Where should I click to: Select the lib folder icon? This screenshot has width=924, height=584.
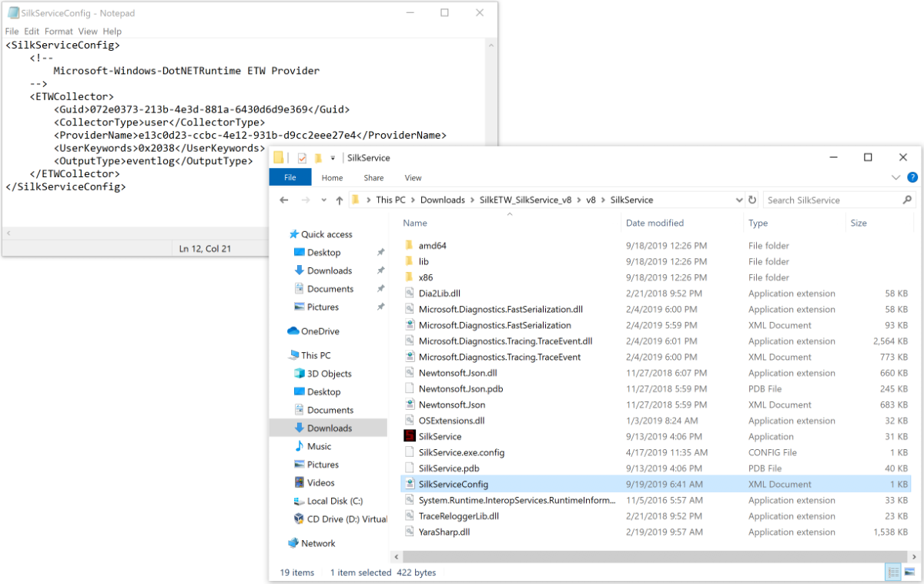(x=409, y=262)
